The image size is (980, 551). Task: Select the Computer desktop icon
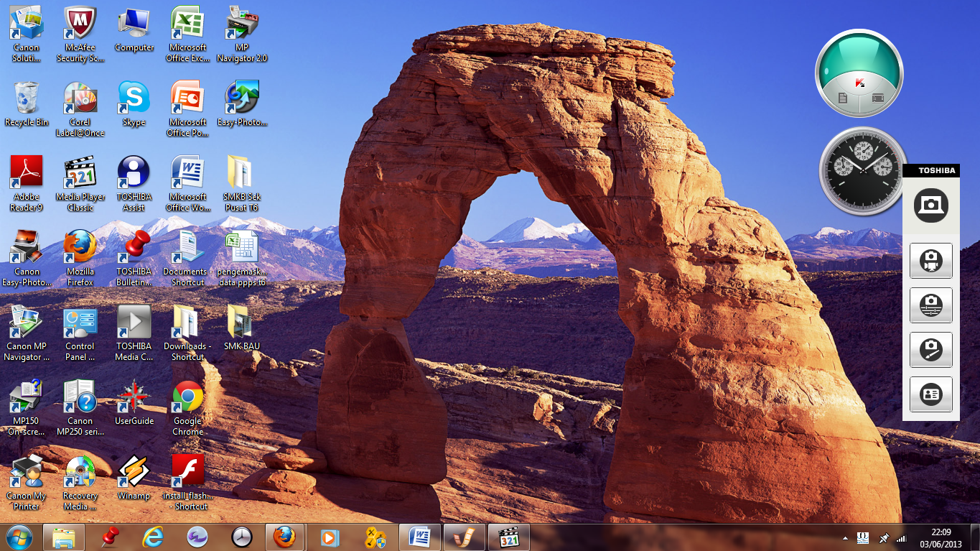(134, 29)
